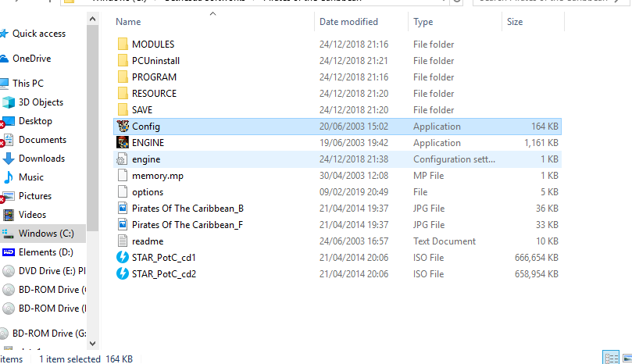Click the PROGRAM folder name

point(154,77)
